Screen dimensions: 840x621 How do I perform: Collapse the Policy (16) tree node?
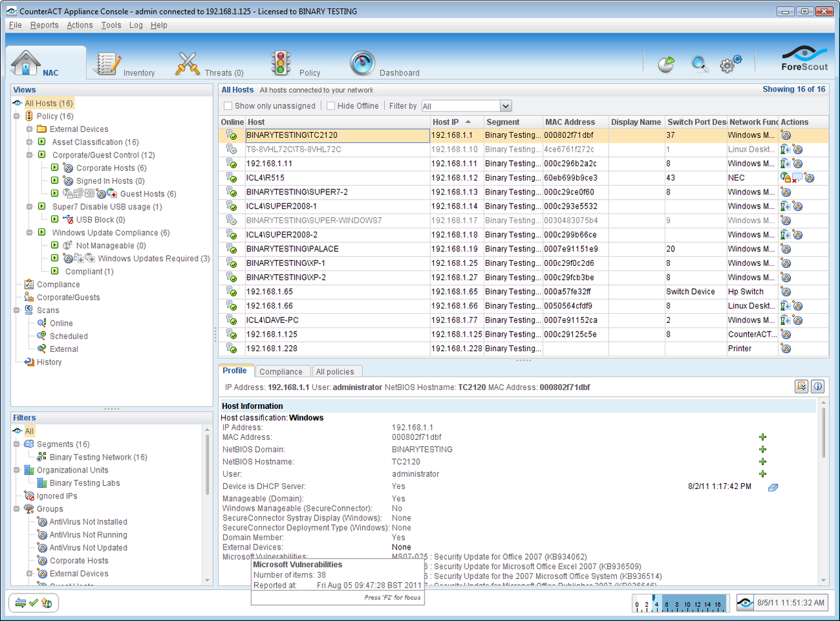(16, 116)
